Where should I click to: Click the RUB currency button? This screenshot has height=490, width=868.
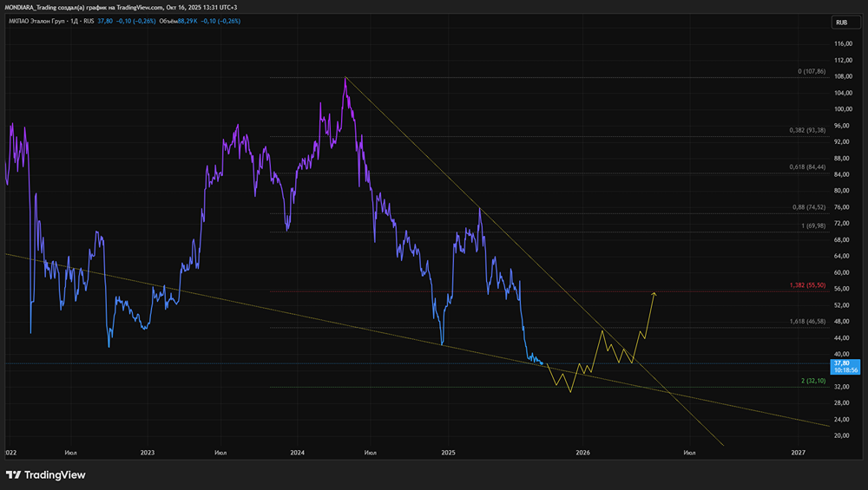(x=845, y=23)
